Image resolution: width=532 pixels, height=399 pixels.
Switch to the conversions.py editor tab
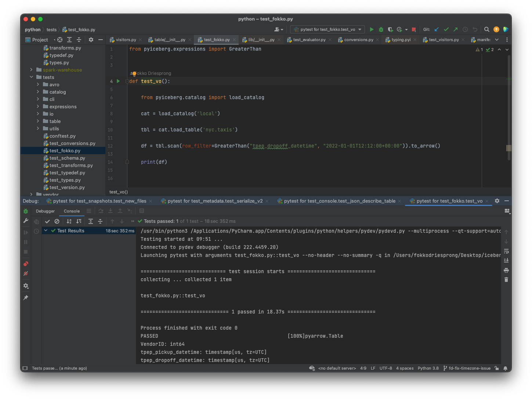[x=358, y=40]
